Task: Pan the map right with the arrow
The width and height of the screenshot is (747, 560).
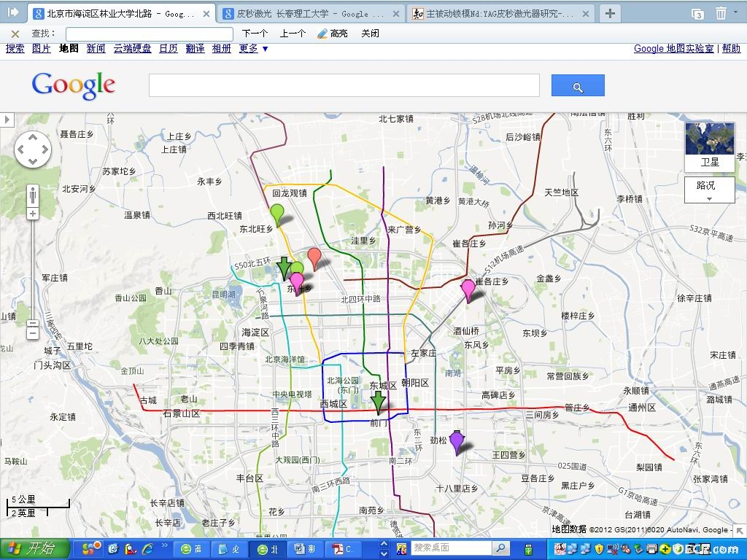Action: [44, 149]
